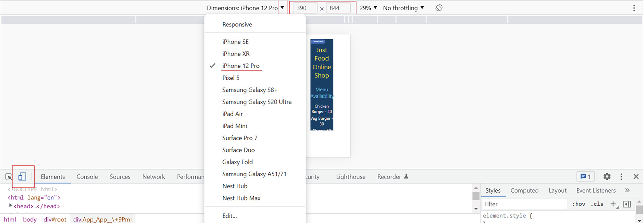The height and width of the screenshot is (224, 644).
Task: Open the No throttling dropdown
Action: pos(403,8)
